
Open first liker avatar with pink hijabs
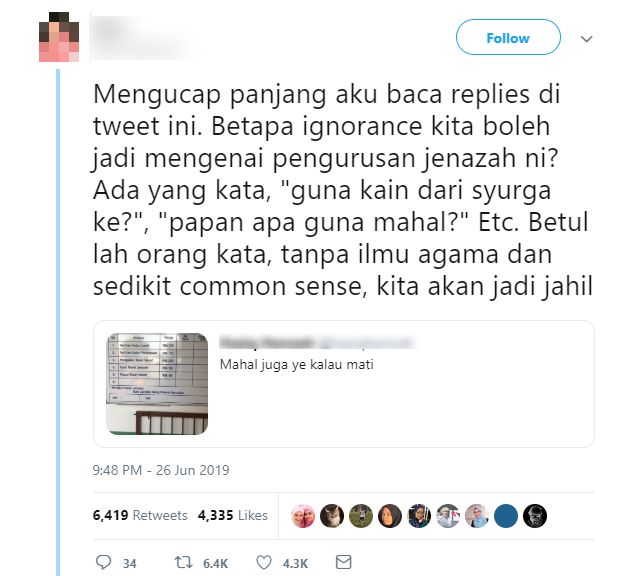pyautogui.click(x=303, y=516)
